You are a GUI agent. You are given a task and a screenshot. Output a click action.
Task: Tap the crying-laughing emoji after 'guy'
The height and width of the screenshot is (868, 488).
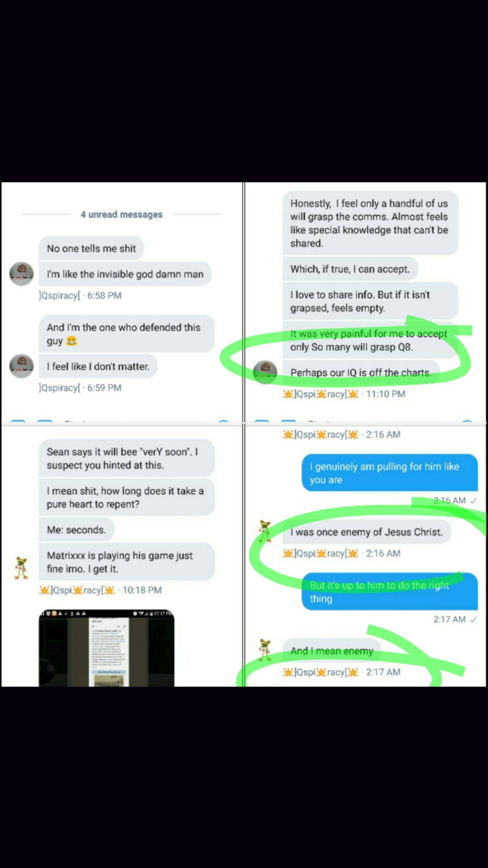72,341
